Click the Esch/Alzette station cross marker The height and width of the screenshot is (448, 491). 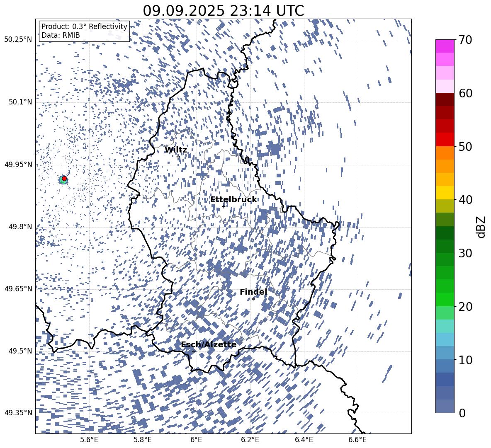pyautogui.click(x=194, y=351)
